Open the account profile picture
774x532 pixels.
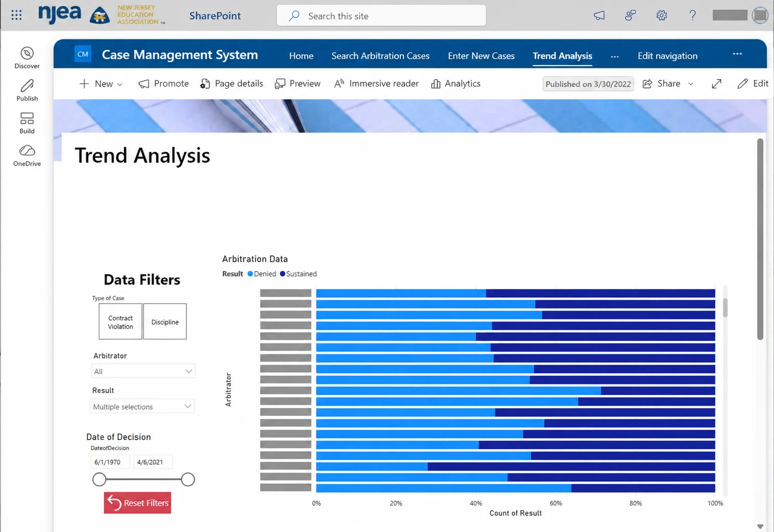[x=760, y=15]
